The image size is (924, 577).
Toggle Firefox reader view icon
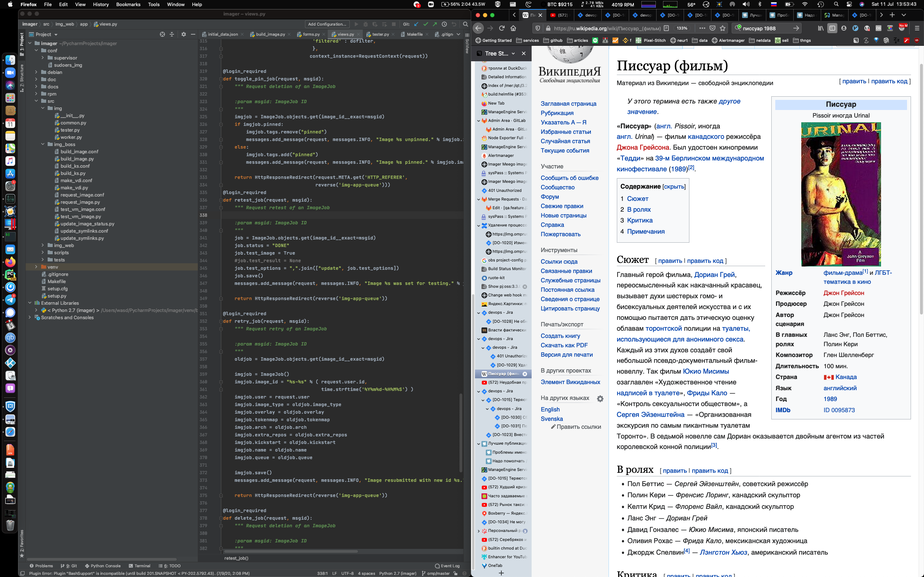point(666,28)
